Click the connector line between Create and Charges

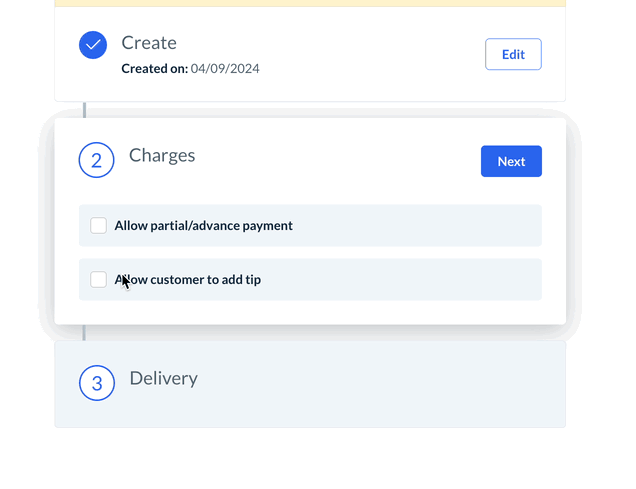(85, 109)
